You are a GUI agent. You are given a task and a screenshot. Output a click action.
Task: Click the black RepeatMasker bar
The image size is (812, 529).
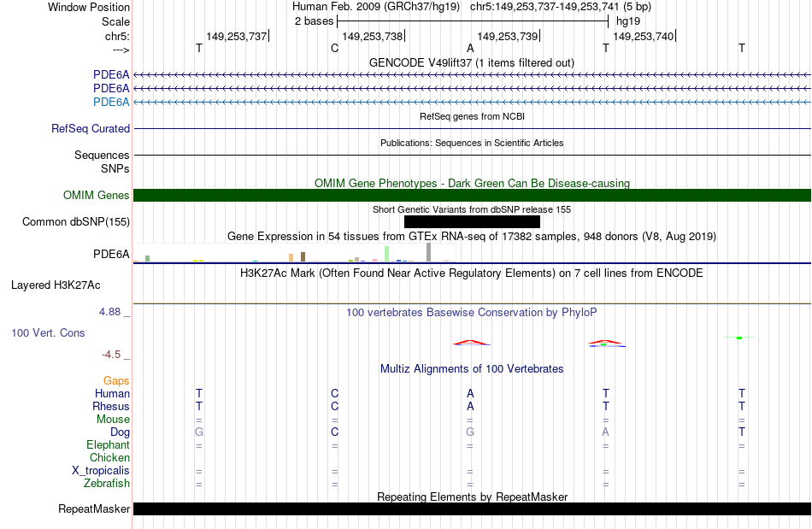tap(472, 508)
